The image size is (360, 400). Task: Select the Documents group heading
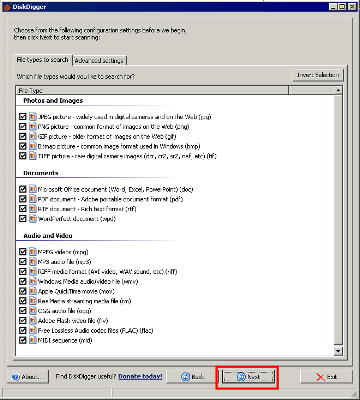coord(41,173)
